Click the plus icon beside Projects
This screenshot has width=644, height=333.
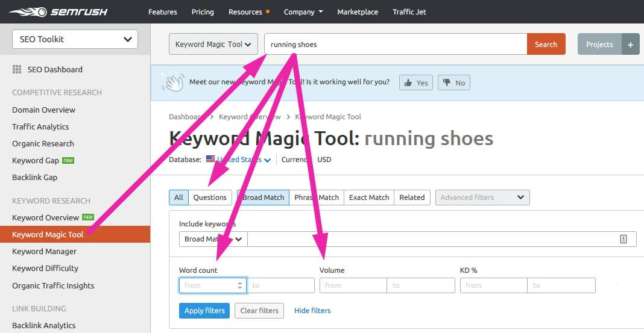click(631, 45)
